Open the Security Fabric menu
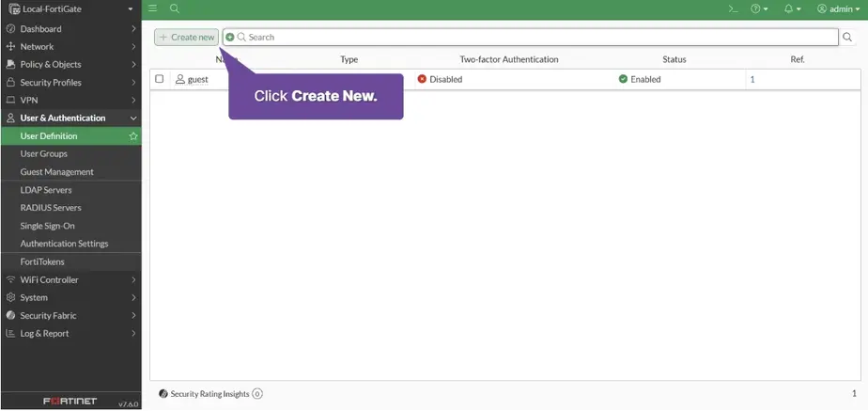Image resolution: width=868 pixels, height=411 pixels. coord(70,316)
